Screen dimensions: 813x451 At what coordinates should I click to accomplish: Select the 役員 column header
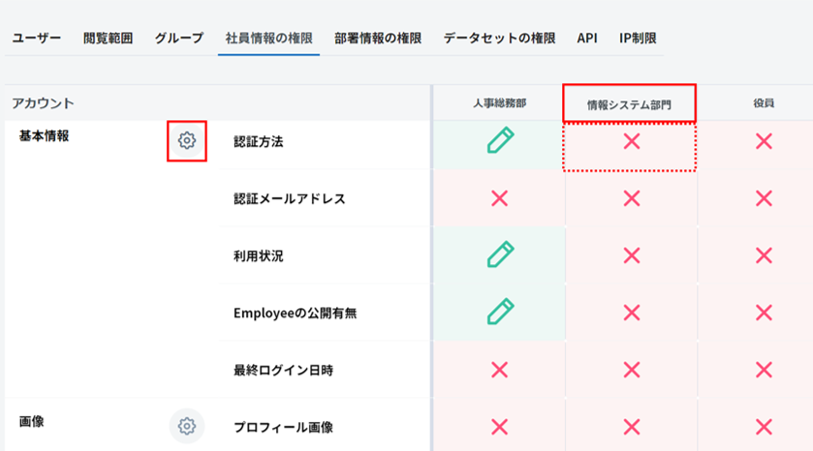point(764,103)
